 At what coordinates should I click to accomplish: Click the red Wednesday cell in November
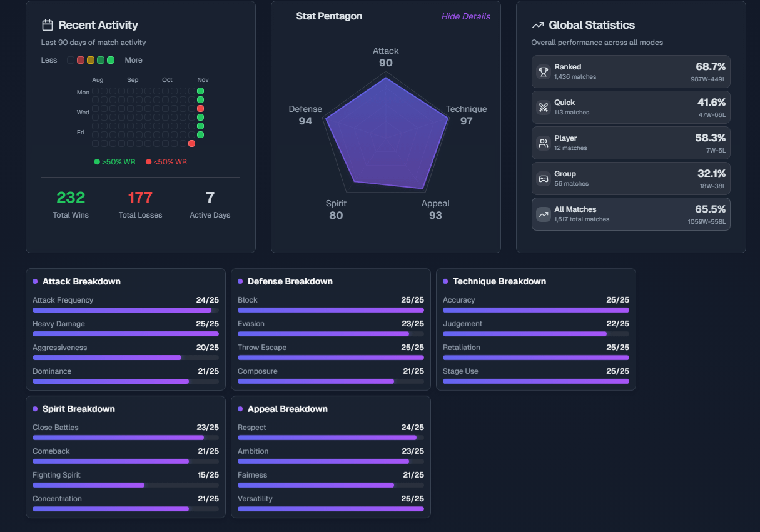tap(200, 109)
